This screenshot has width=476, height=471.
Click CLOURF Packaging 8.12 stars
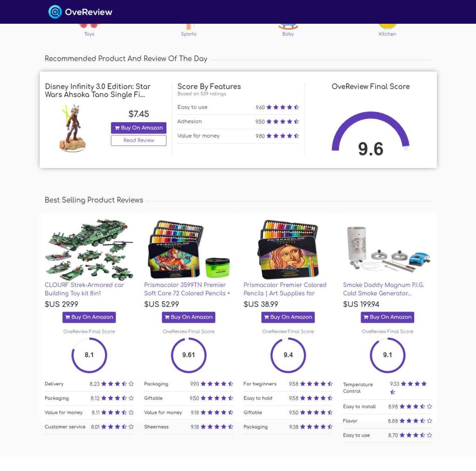[x=117, y=398]
